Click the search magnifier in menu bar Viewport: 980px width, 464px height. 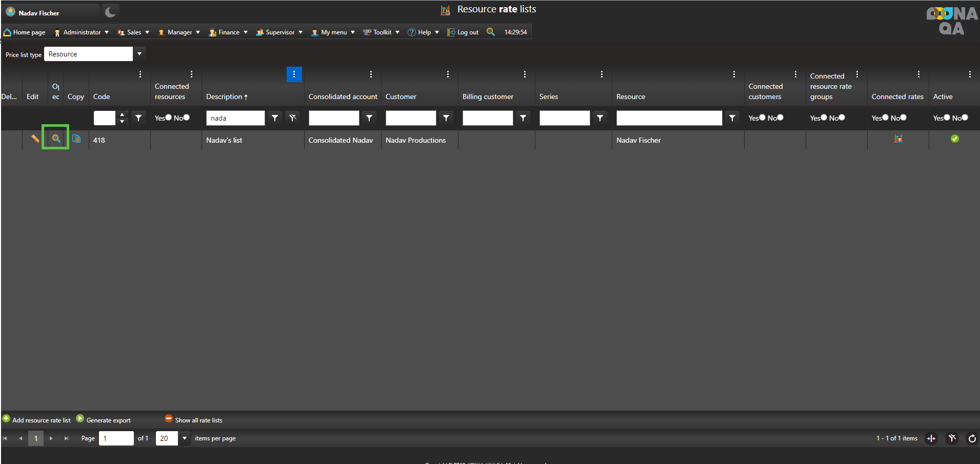[x=491, y=32]
